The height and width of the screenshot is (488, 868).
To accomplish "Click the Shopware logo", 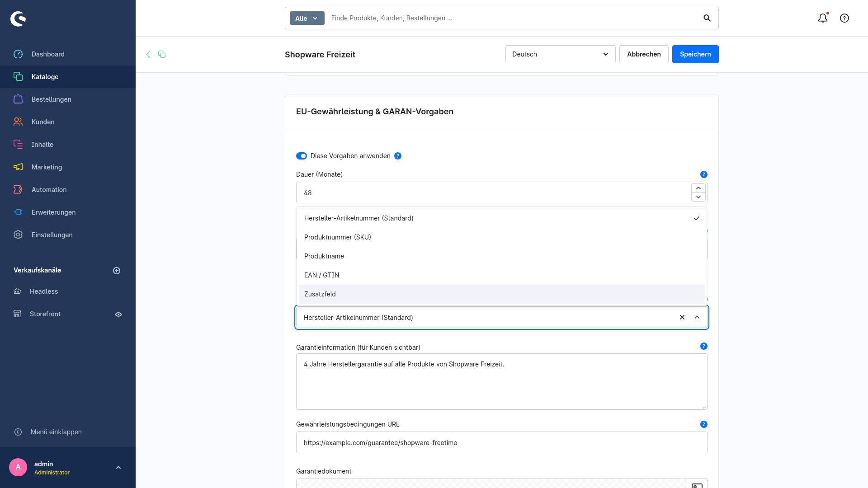I will pyautogui.click(x=18, y=19).
